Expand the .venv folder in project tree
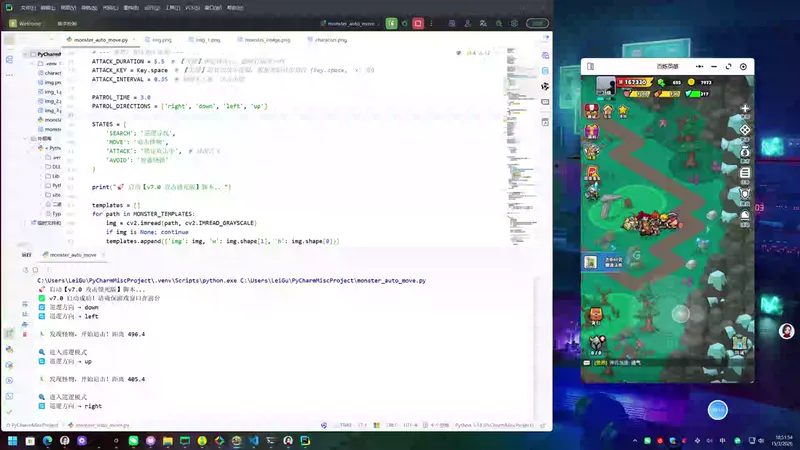 [x=40, y=63]
